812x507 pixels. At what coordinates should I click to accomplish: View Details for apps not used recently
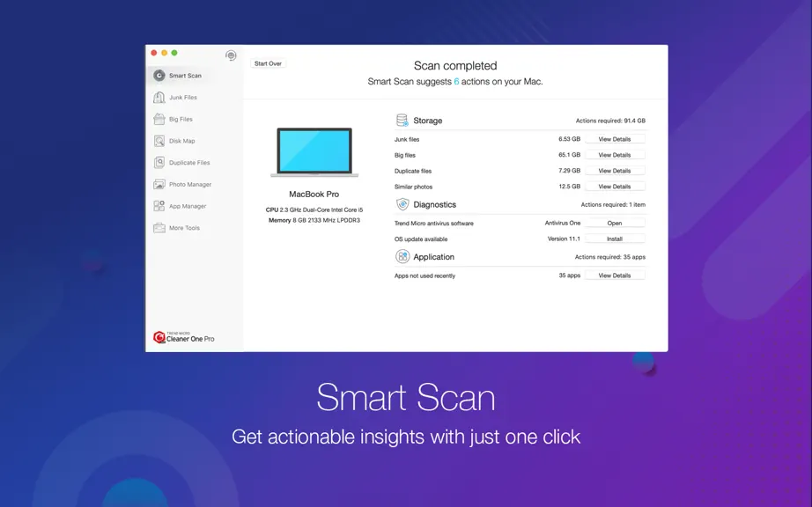pyautogui.click(x=615, y=276)
